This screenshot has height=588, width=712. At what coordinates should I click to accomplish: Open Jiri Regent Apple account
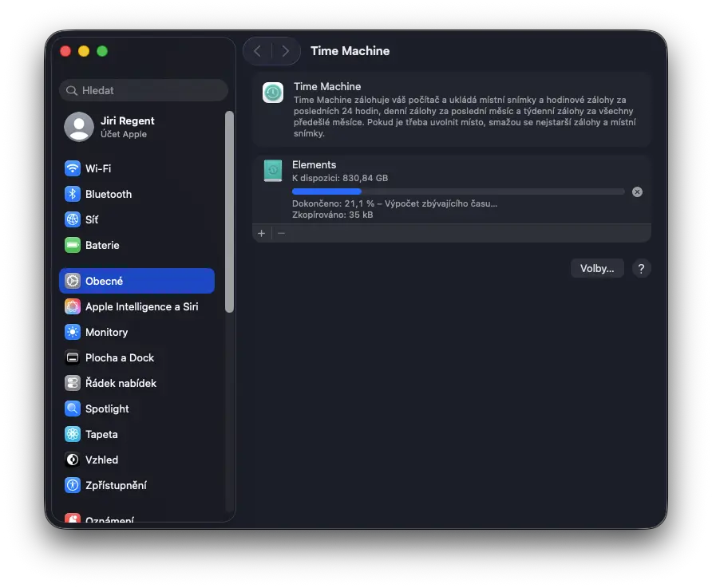point(128,126)
